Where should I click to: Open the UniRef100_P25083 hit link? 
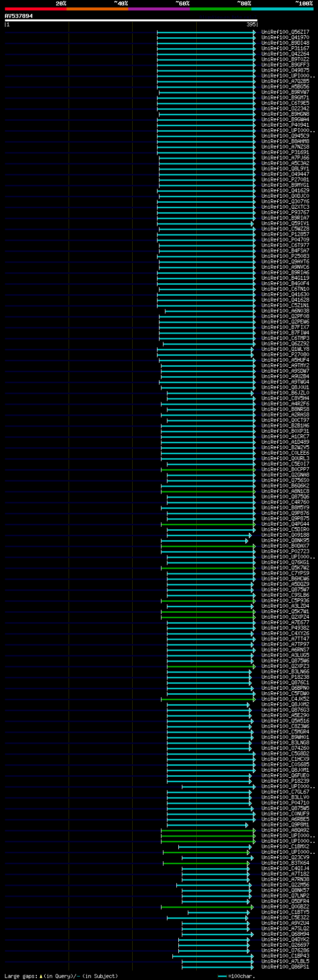(285, 256)
